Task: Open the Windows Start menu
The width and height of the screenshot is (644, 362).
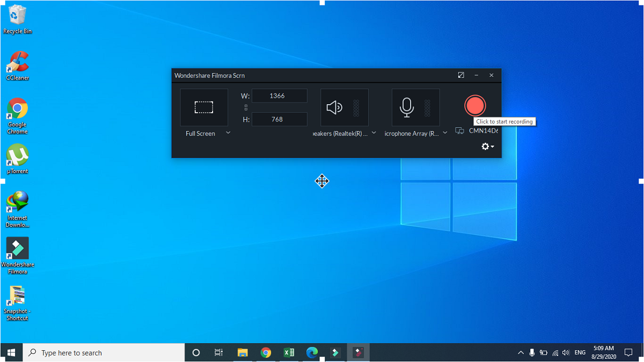Action: 11,352
